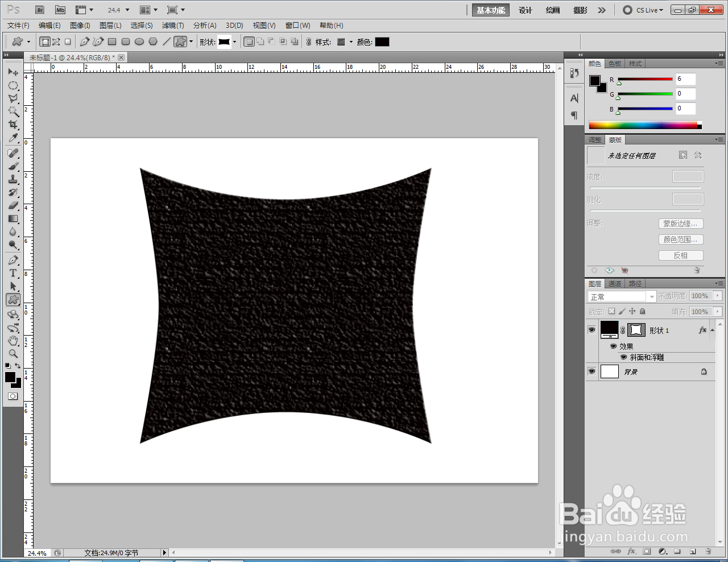Toggle visibility of 斜面和浮雕 effect

click(624, 357)
